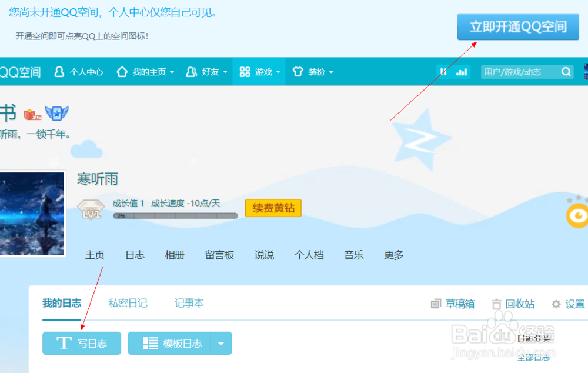Click the 设置 gear icon
Viewport: 588px width, 373px height.
click(555, 304)
